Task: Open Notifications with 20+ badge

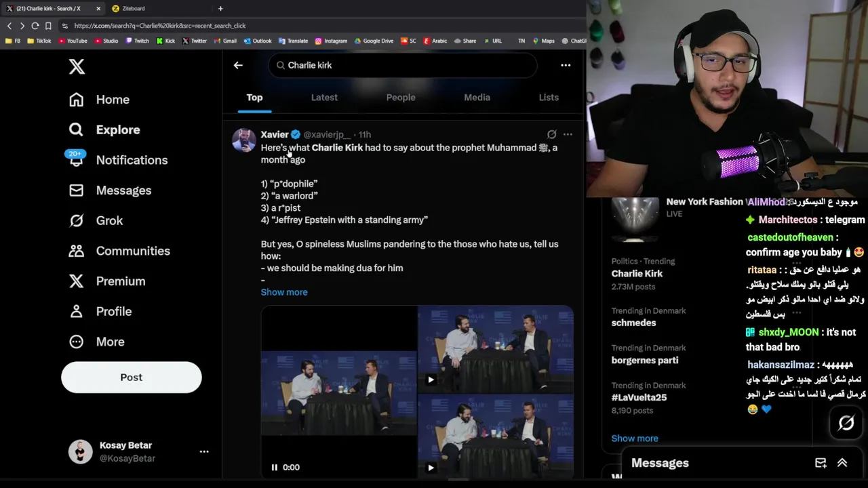Action: click(118, 160)
